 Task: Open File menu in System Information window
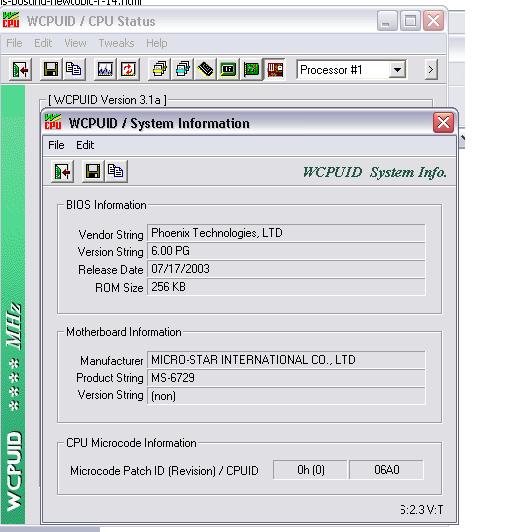tap(56, 145)
